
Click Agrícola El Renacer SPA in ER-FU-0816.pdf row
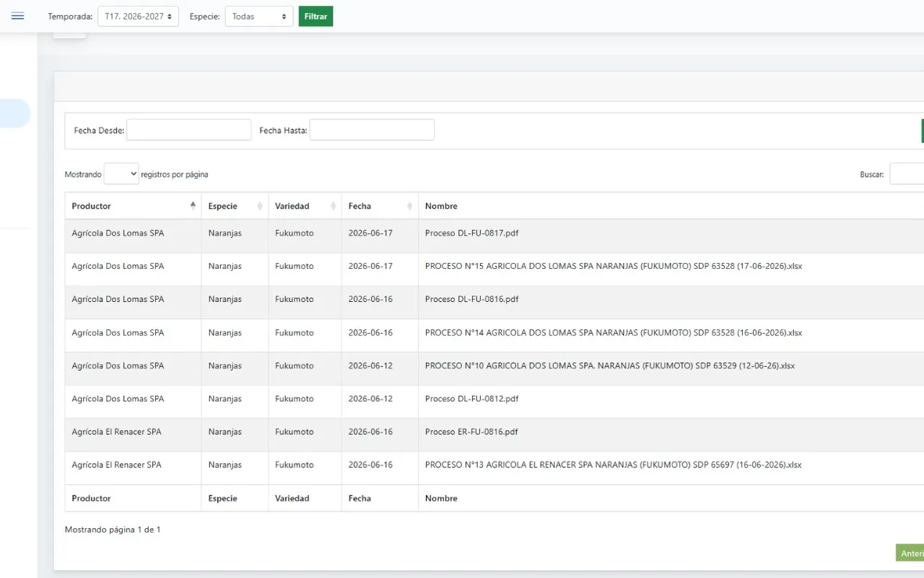(117, 431)
